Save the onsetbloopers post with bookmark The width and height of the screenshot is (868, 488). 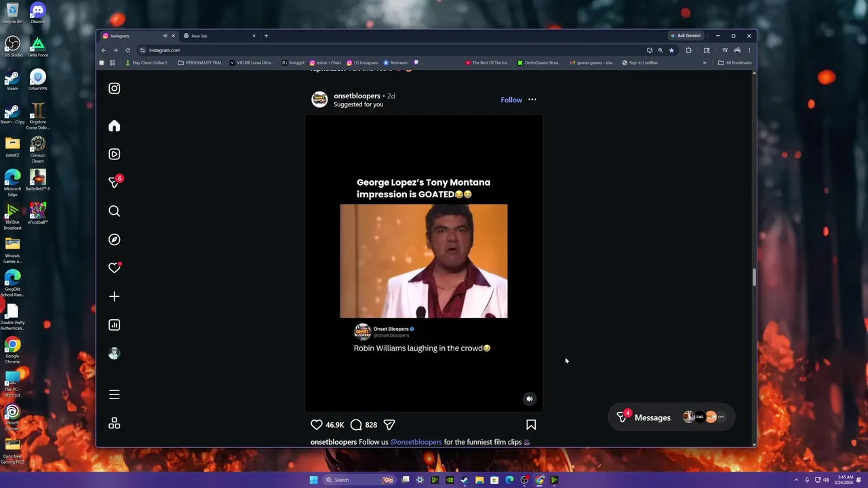[531, 425]
